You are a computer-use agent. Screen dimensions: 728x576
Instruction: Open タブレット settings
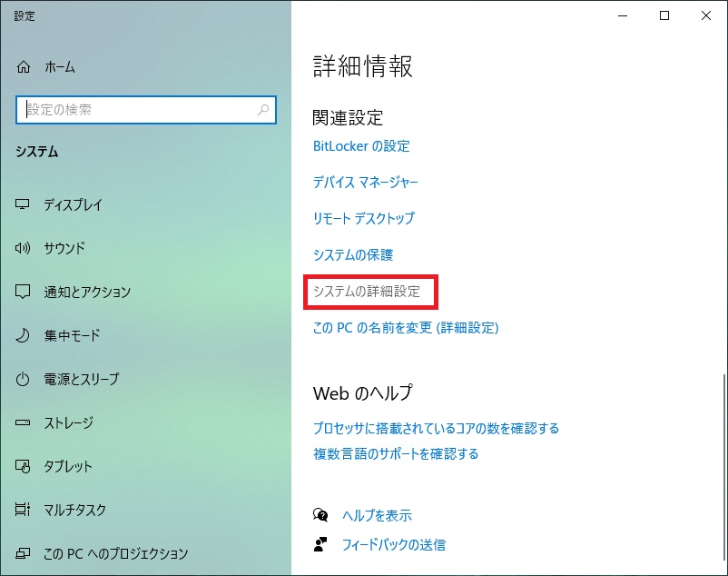click(x=68, y=466)
